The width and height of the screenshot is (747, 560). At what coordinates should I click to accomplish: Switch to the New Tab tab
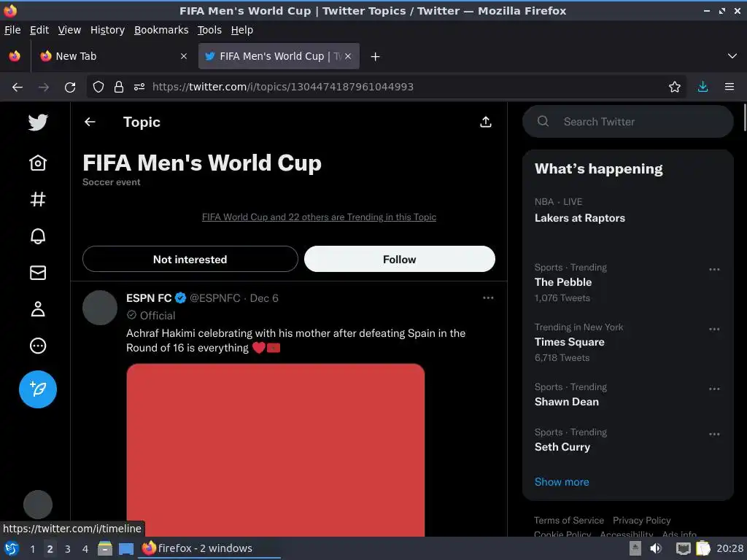tap(112, 56)
